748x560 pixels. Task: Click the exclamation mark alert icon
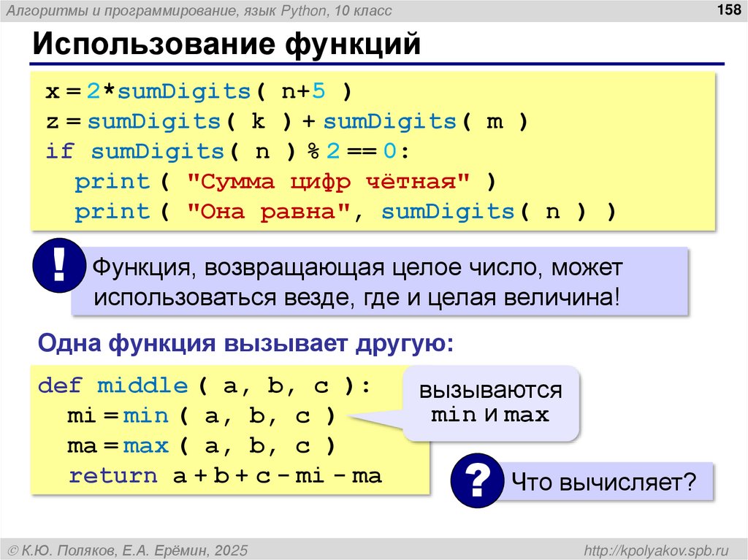click(59, 266)
